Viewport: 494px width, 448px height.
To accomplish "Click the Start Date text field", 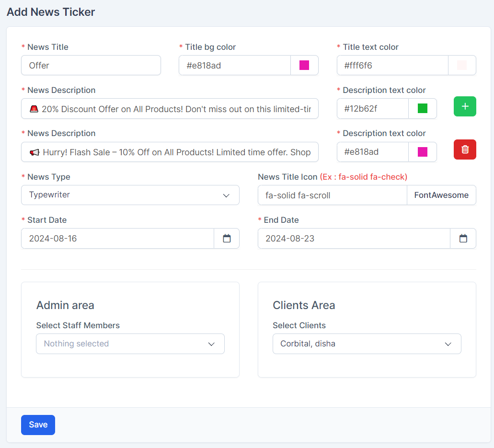I will pyautogui.click(x=117, y=239).
